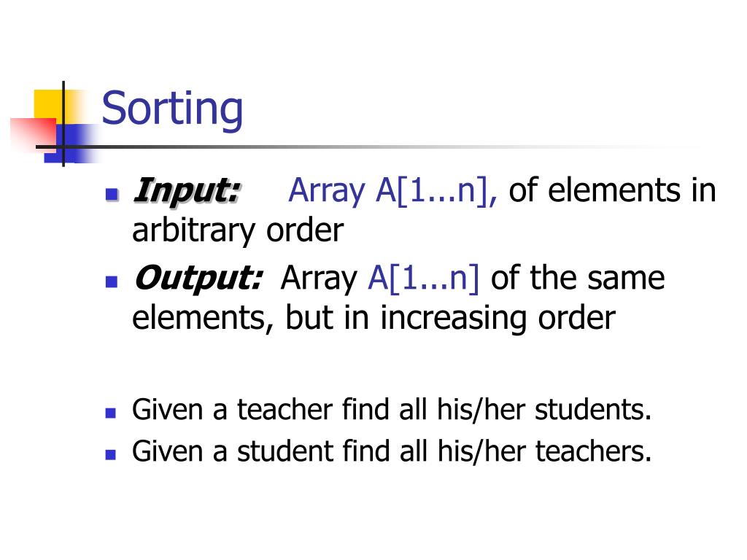Viewport: 747px width, 560px height.
Task: Click the bullet before 'Given a student'
Action: click(111, 454)
